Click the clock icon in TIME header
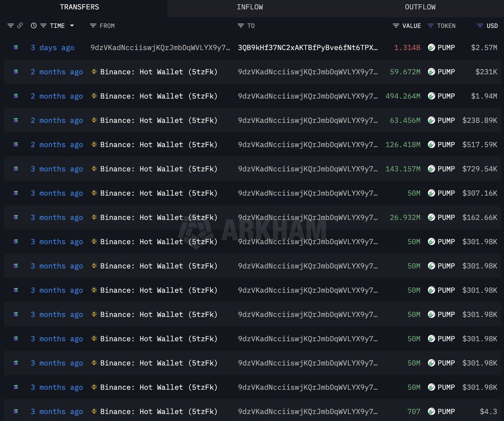Image resolution: width=504 pixels, height=421 pixels. [34, 26]
